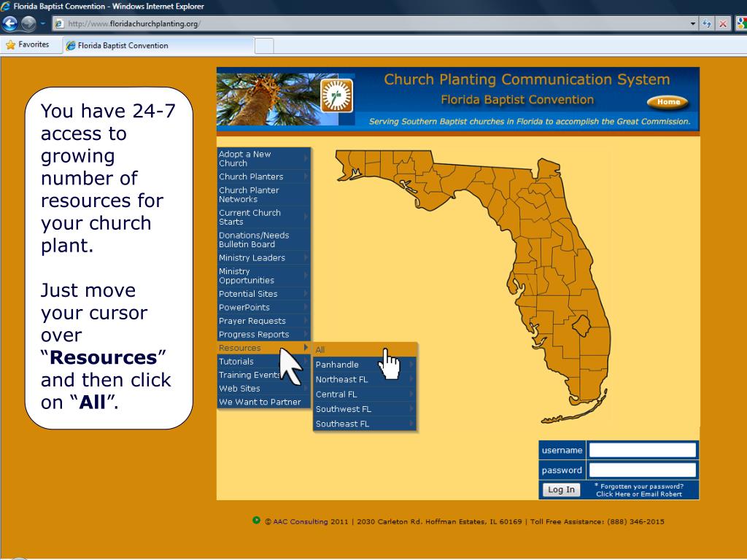Viewport: 747px width, 560px height.
Task: Open Current Church Starts menu
Action: tap(263, 217)
